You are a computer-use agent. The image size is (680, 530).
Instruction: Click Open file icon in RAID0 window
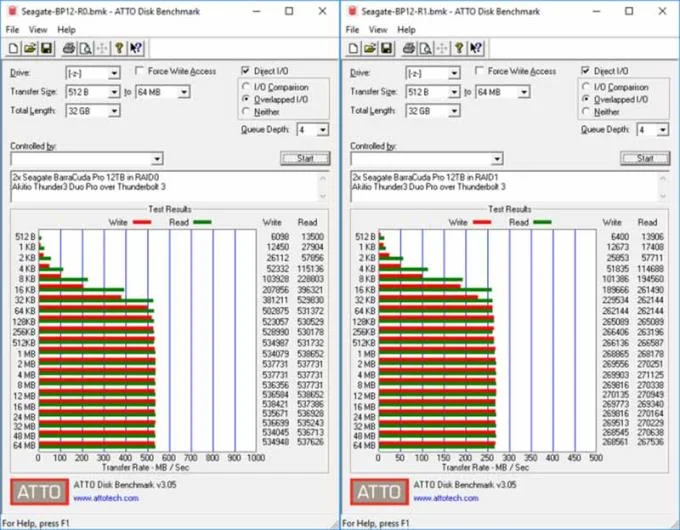coord(30,48)
